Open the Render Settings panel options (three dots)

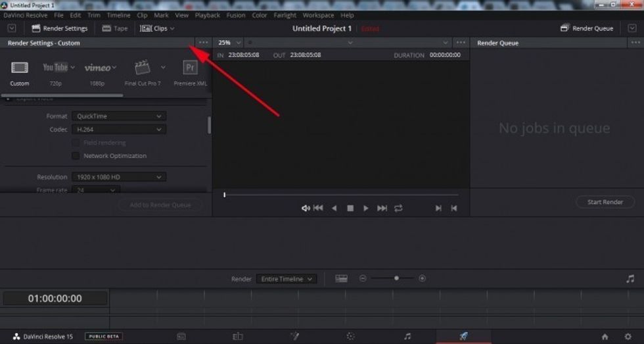tap(203, 42)
